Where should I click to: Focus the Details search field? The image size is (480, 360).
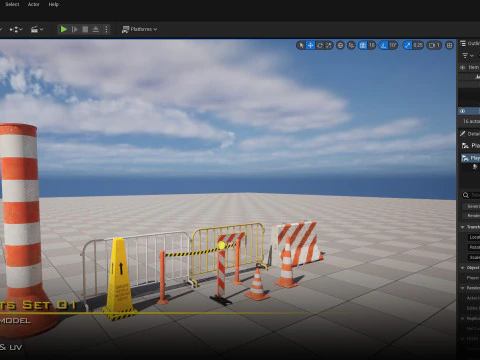[471, 195]
